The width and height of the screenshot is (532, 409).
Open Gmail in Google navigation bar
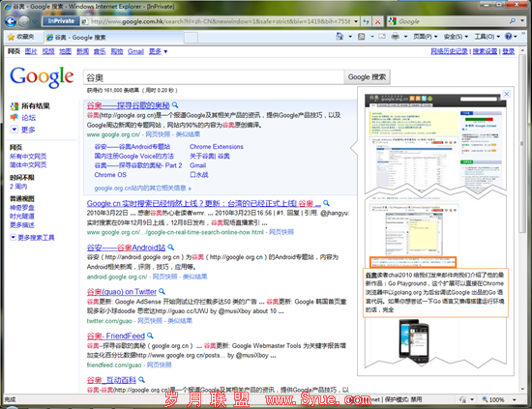[135, 51]
